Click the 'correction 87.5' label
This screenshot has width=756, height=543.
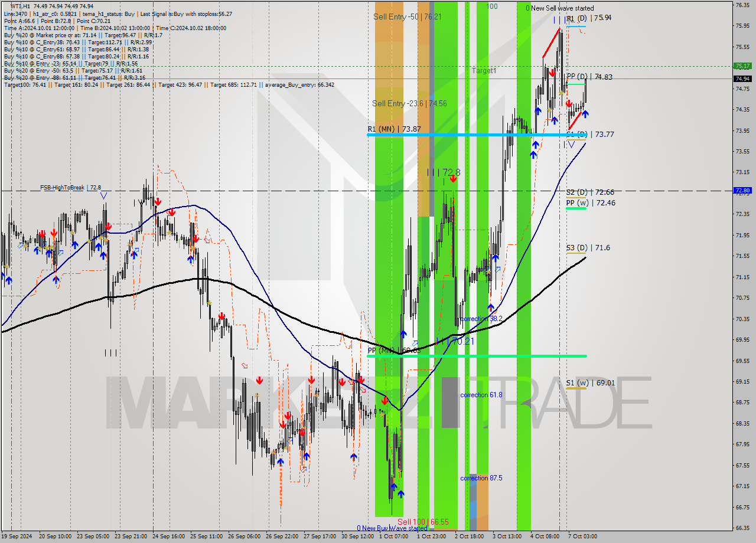(x=481, y=478)
